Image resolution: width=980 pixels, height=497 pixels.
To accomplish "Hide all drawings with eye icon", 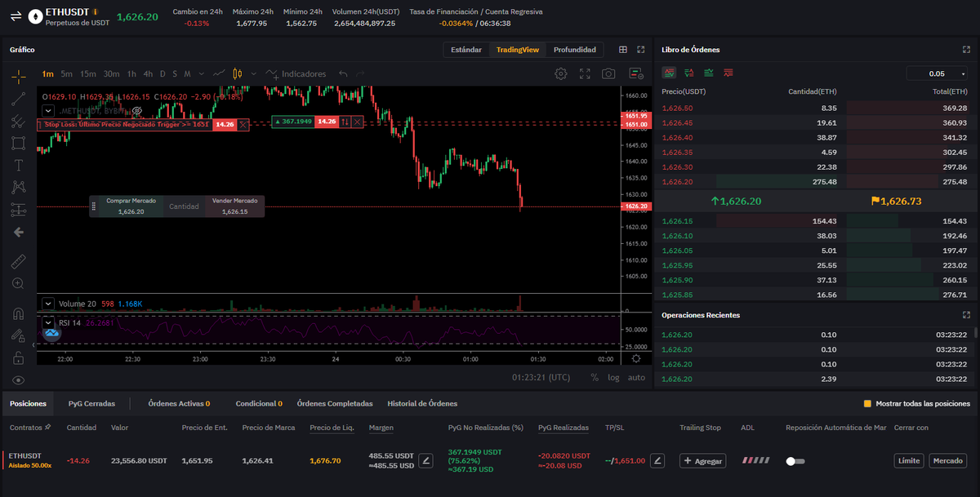I will click(18, 379).
